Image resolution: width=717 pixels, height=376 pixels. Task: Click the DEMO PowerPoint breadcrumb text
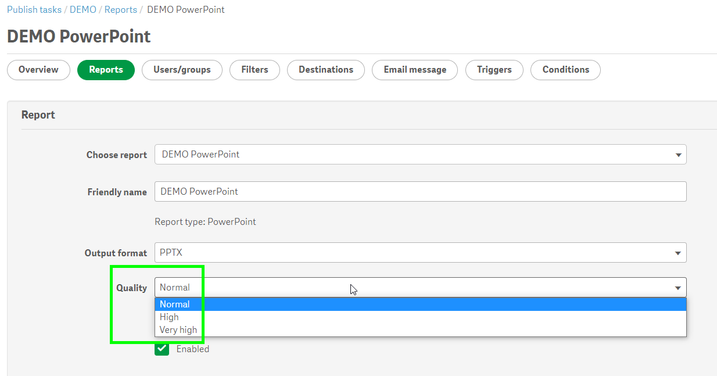(186, 10)
